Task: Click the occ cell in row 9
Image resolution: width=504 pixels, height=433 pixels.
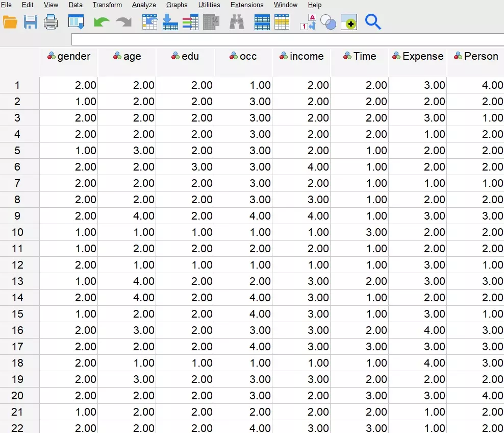Action: [243, 215]
